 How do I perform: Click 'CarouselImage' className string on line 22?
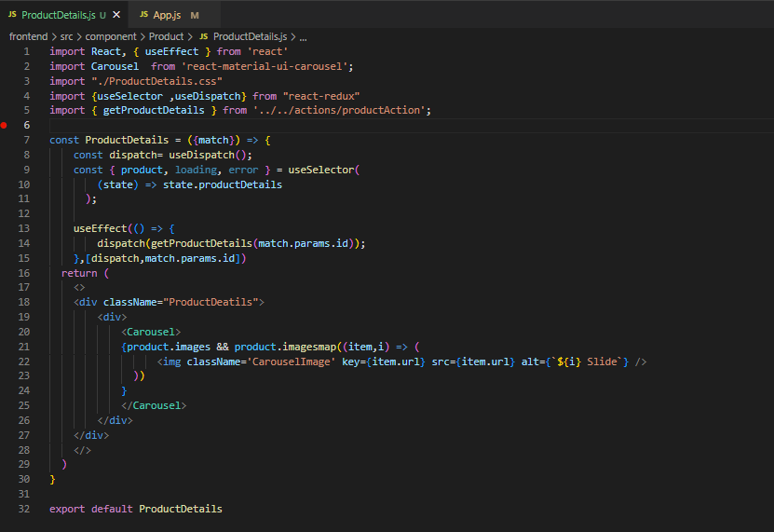pyautogui.click(x=292, y=361)
